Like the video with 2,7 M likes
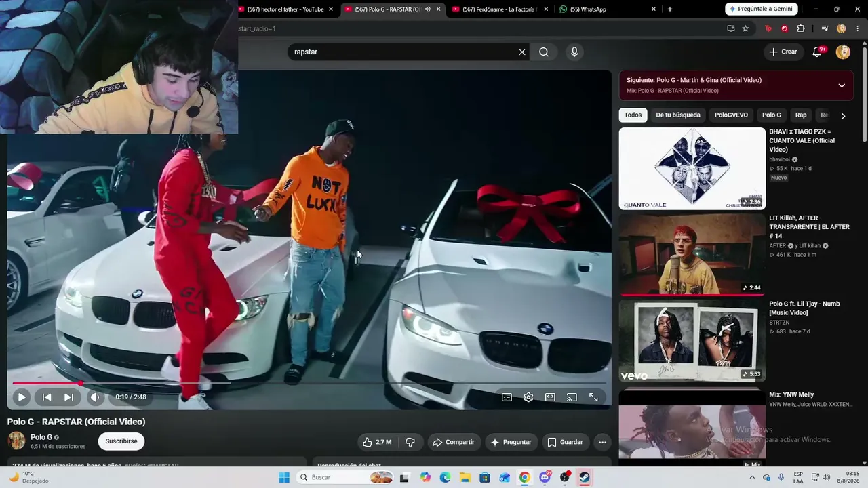 click(376, 442)
